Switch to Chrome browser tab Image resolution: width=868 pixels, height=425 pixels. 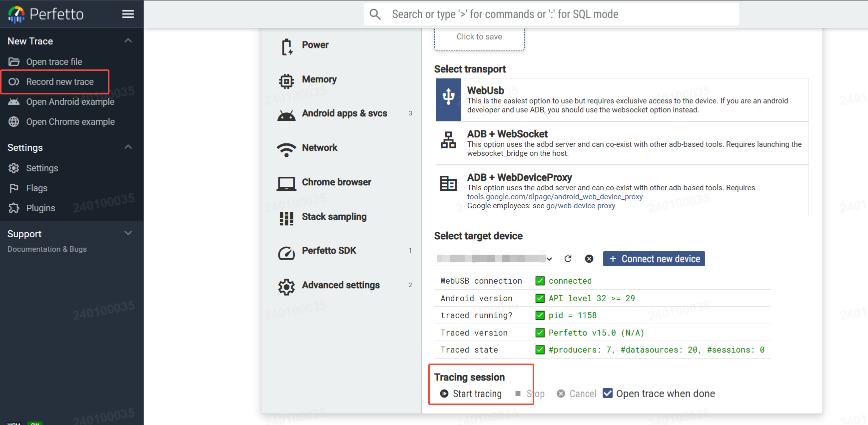tap(341, 184)
